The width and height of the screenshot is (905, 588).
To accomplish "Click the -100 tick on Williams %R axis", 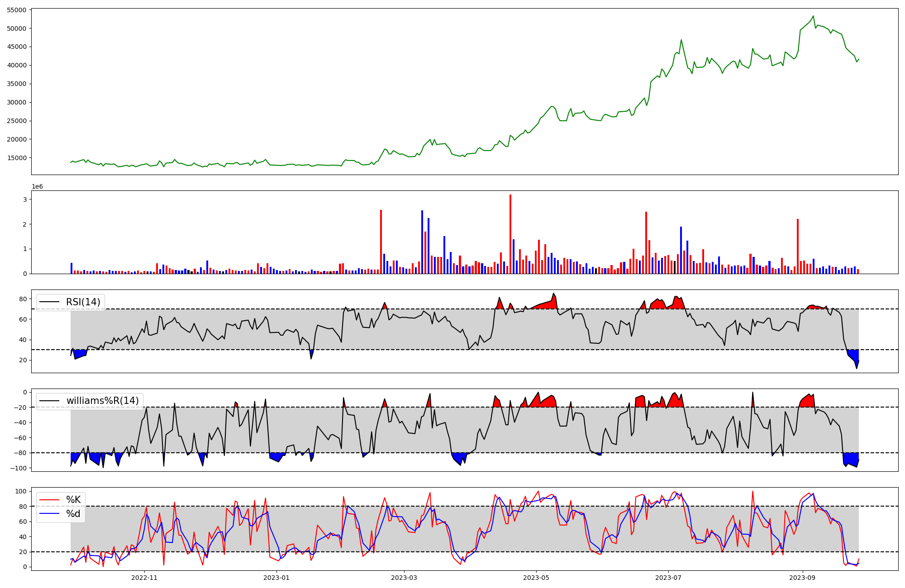I will [18, 468].
